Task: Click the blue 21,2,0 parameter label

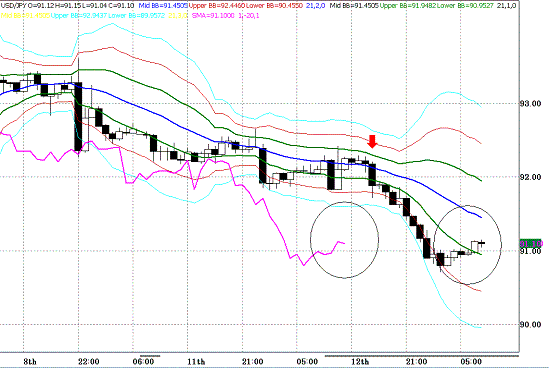Action: 315,6
